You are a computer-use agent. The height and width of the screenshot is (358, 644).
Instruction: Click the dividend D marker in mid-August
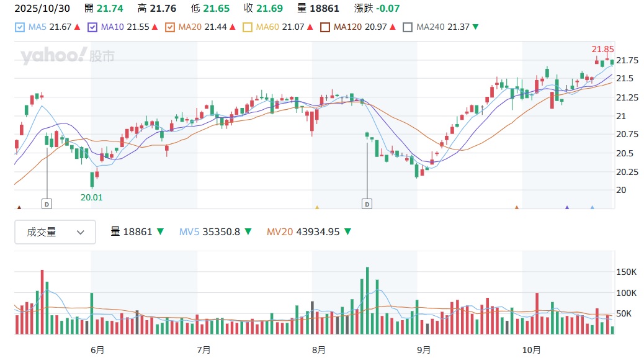pos(367,203)
